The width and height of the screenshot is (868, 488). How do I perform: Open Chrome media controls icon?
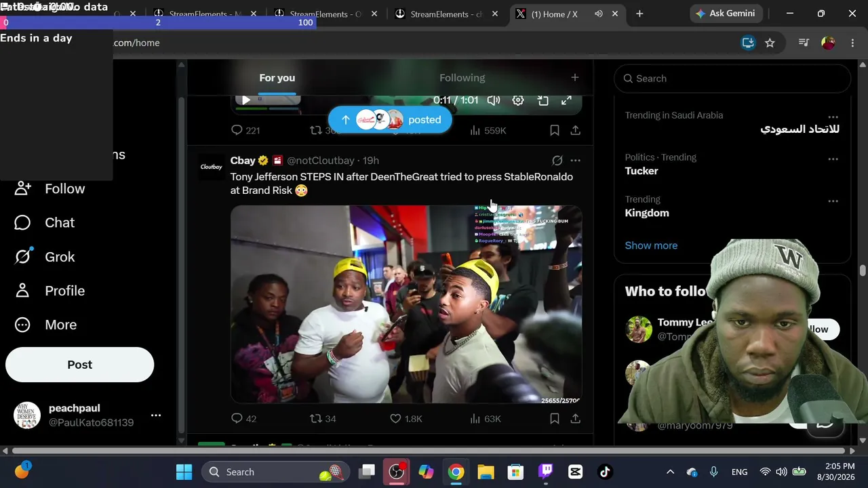[804, 43]
